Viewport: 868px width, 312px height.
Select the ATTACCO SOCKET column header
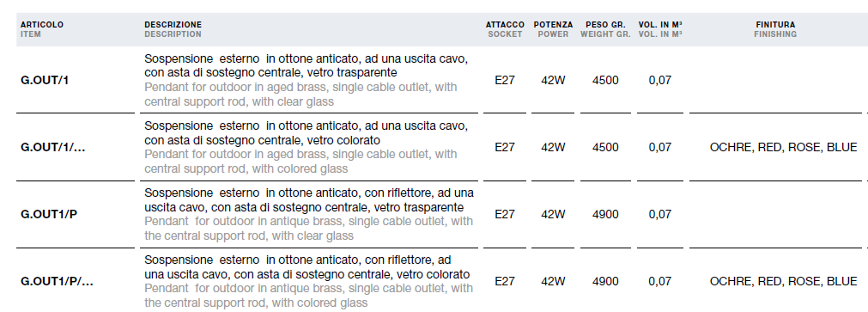point(505,29)
